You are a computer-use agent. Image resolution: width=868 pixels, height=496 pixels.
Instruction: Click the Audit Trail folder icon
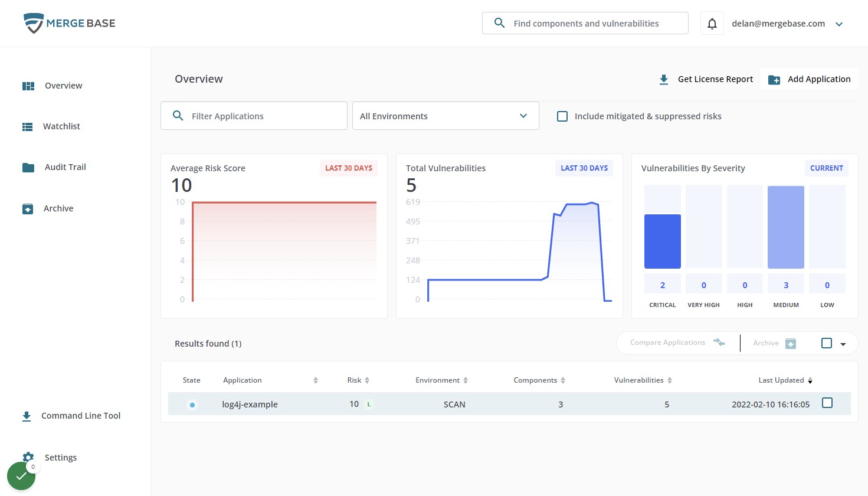tap(28, 168)
